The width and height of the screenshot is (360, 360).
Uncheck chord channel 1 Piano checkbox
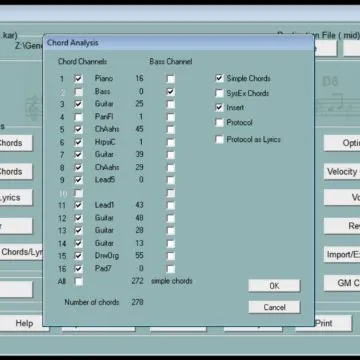tap(79, 79)
